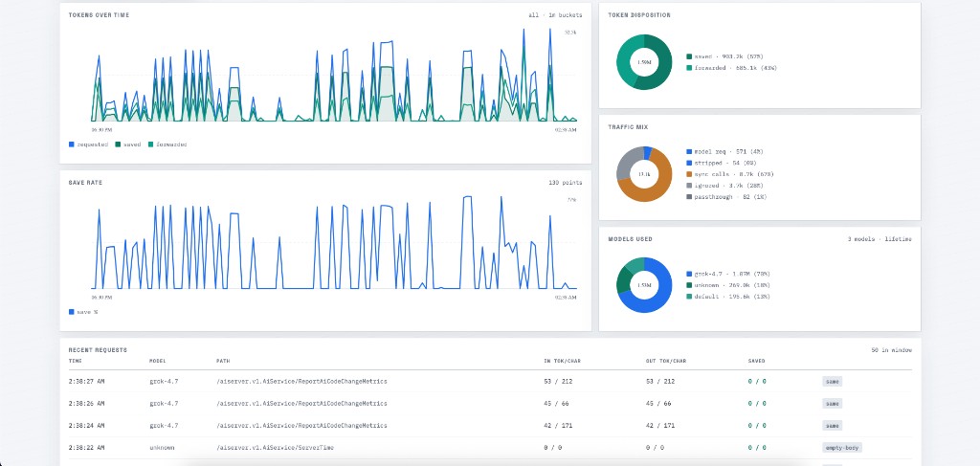
Task: Click the In Tok/Char value '53 / 212'
Action: point(559,381)
